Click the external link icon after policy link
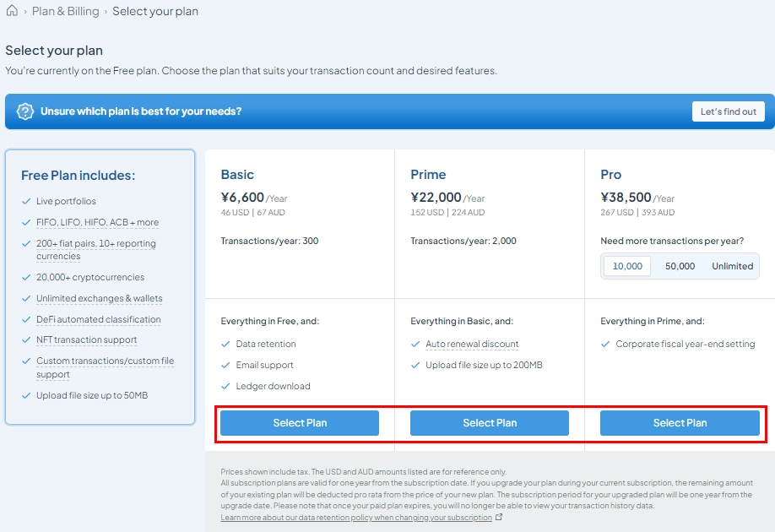 (x=499, y=517)
